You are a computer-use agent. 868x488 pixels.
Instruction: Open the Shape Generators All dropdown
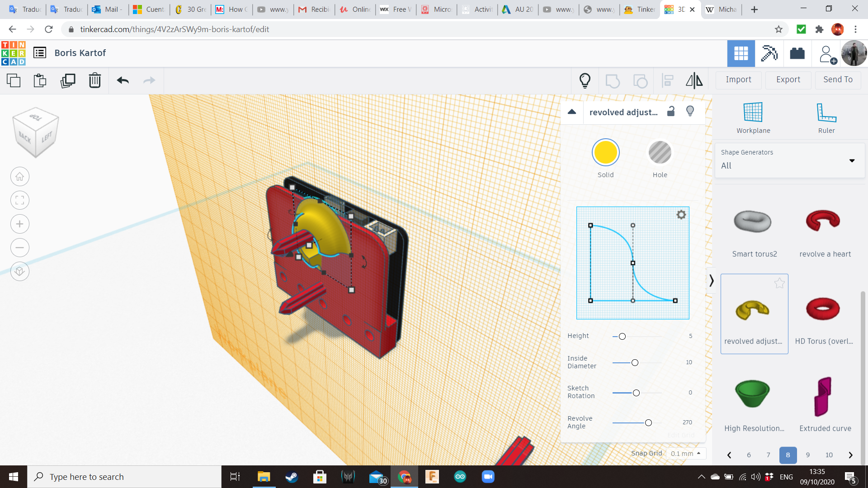(789, 160)
